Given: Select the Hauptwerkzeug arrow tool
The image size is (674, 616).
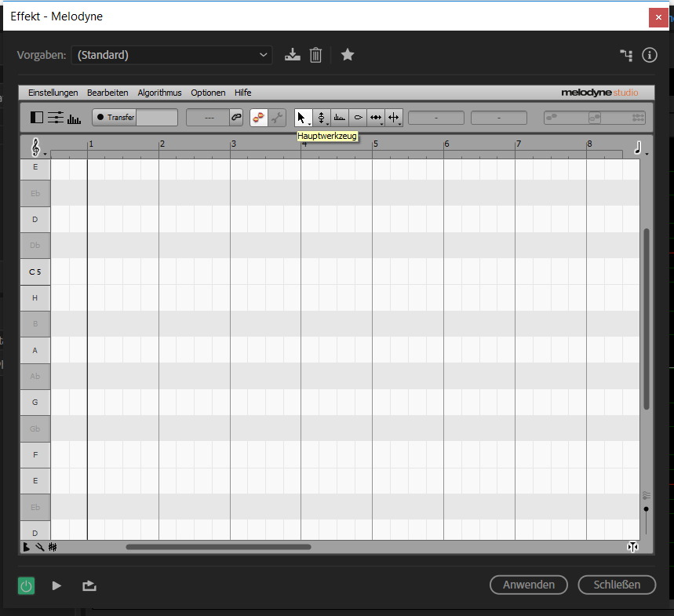Looking at the screenshot, I should pos(303,118).
